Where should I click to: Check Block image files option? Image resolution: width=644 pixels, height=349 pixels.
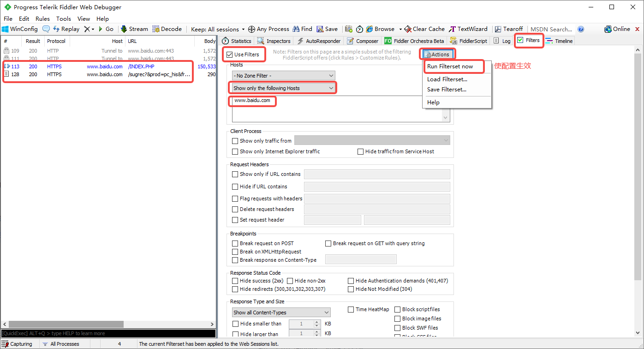pyautogui.click(x=398, y=319)
